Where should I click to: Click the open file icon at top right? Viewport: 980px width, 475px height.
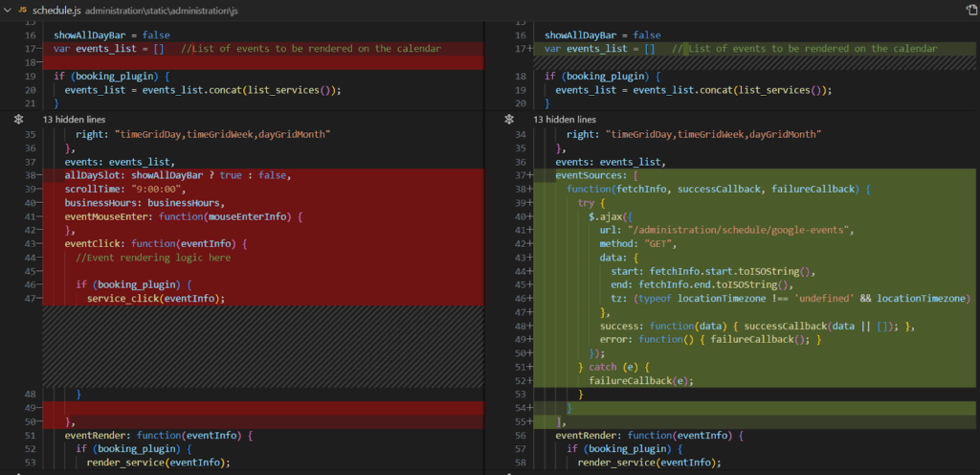[x=970, y=9]
